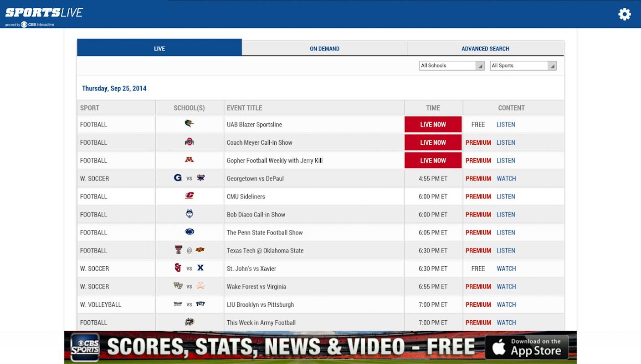The height and width of the screenshot is (364, 641).
Task: Open the All Schools dropdown
Action: 451,66
